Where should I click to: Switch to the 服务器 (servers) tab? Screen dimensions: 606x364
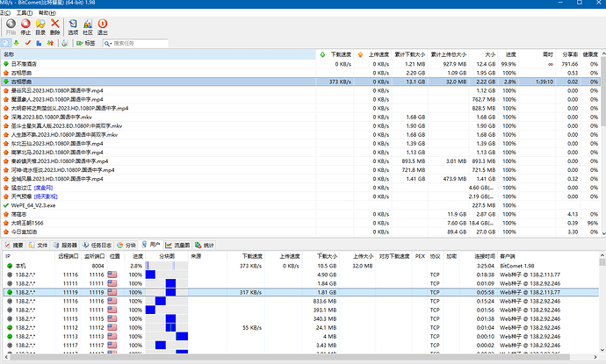(65, 245)
